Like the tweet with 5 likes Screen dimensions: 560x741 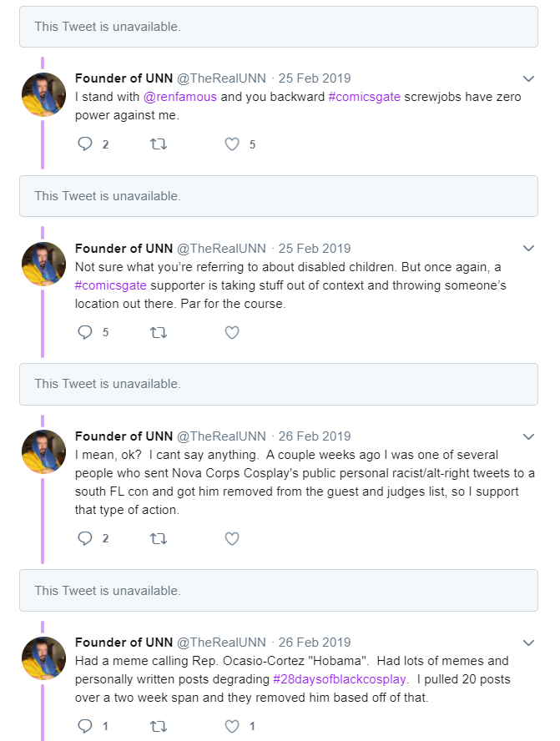point(231,144)
